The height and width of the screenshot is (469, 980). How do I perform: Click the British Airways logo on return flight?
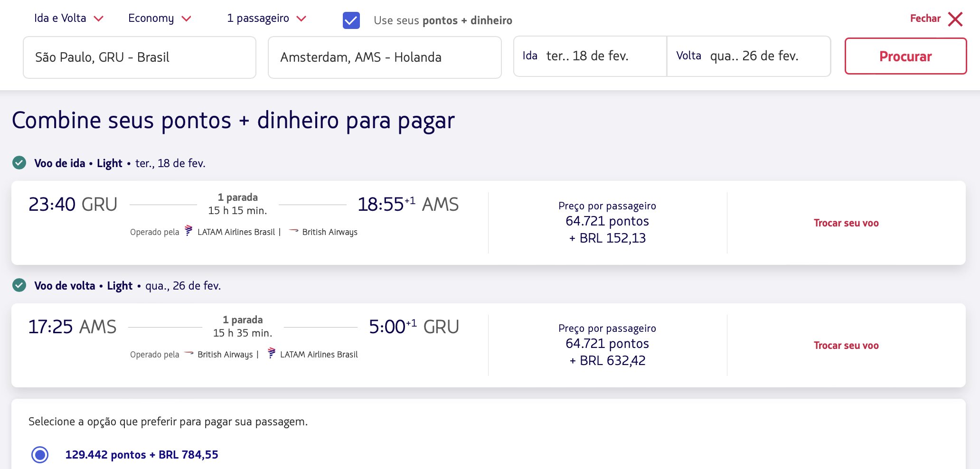(x=189, y=354)
